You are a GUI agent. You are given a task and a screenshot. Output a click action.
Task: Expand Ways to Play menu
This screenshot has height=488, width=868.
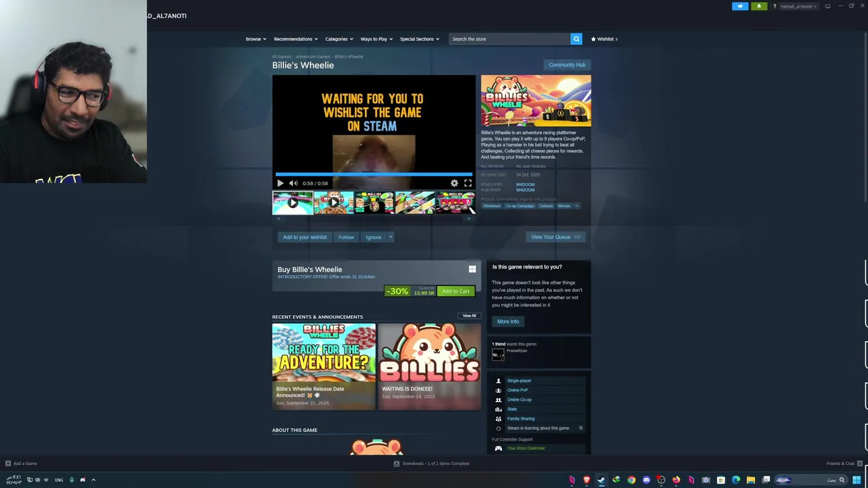(x=376, y=39)
